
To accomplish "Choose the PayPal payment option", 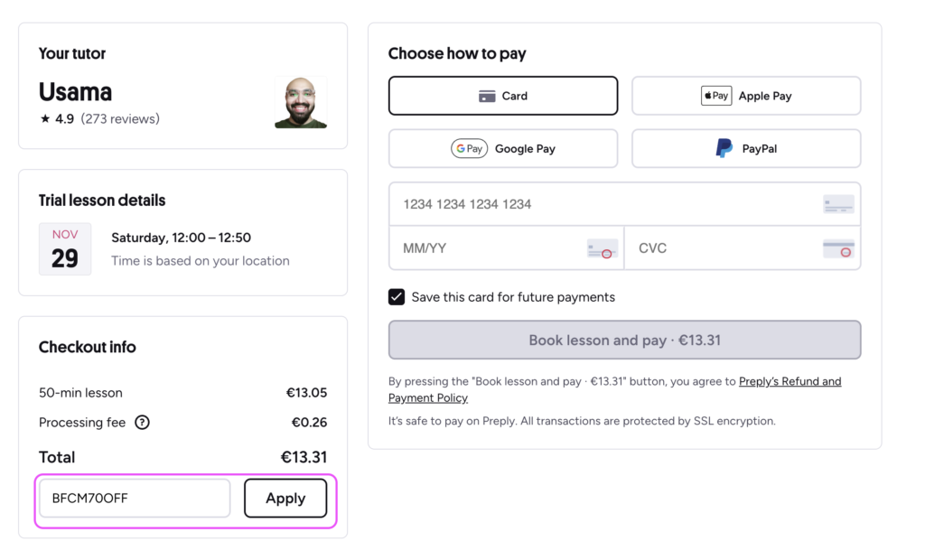I will click(746, 149).
